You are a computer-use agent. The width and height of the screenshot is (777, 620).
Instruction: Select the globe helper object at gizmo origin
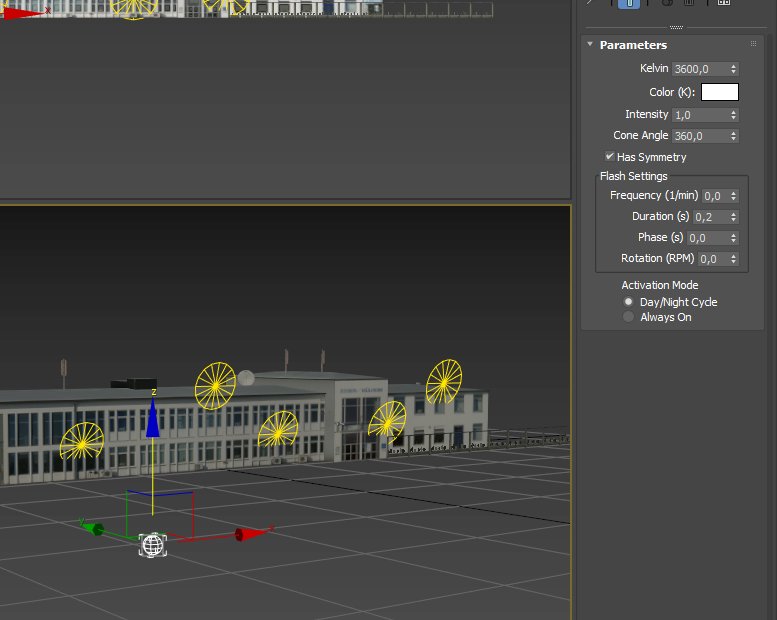152,545
